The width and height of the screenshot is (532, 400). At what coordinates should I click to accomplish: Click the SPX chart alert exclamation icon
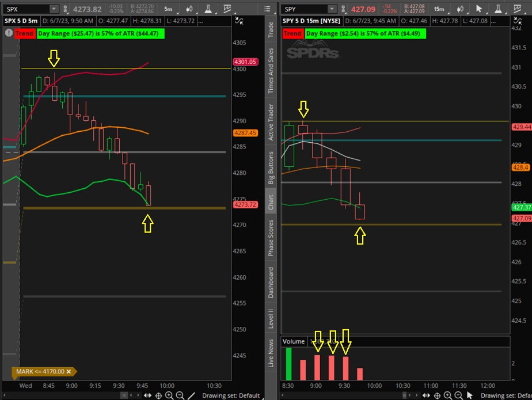pyautogui.click(x=9, y=33)
